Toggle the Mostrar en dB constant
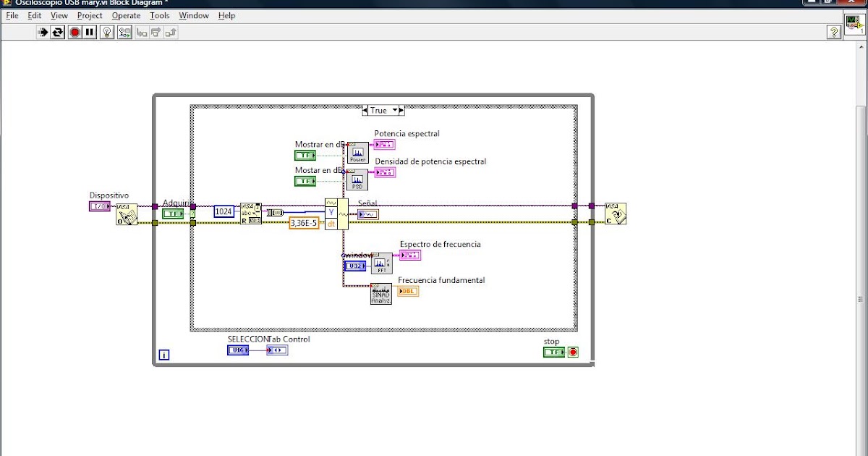 (x=305, y=154)
